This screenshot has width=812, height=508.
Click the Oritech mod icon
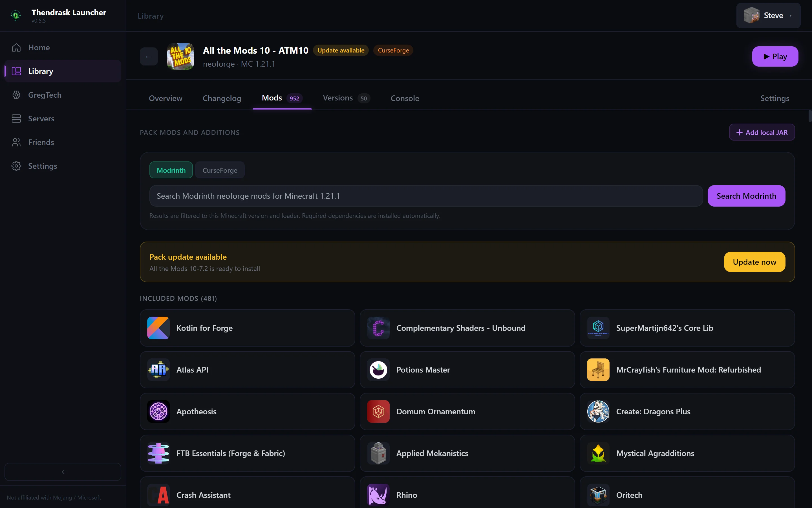click(598, 495)
